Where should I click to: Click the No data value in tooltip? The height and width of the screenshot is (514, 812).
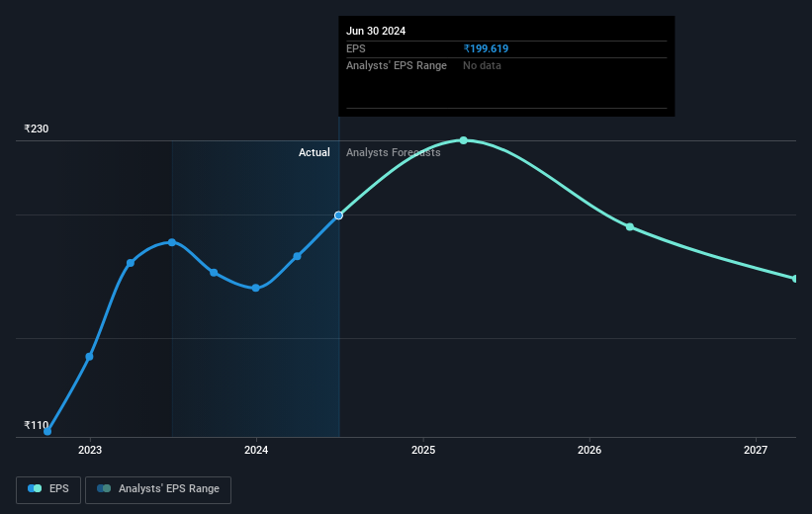pos(482,66)
